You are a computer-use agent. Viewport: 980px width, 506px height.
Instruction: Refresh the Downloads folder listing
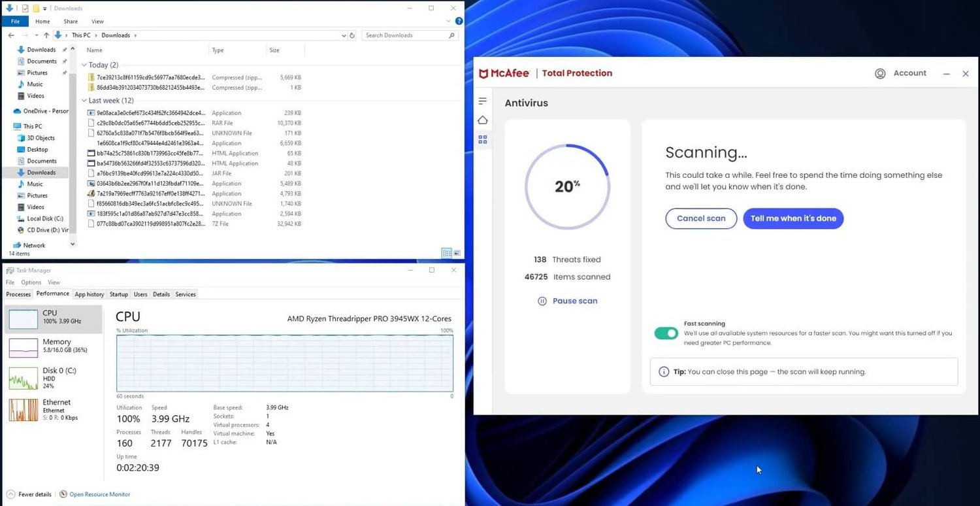(352, 35)
